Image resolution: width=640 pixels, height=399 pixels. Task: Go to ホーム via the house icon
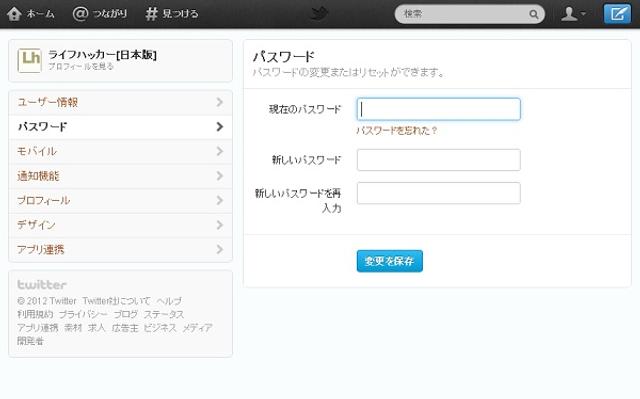14,14
